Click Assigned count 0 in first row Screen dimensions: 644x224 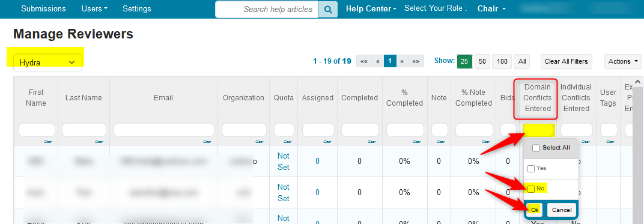317,162
